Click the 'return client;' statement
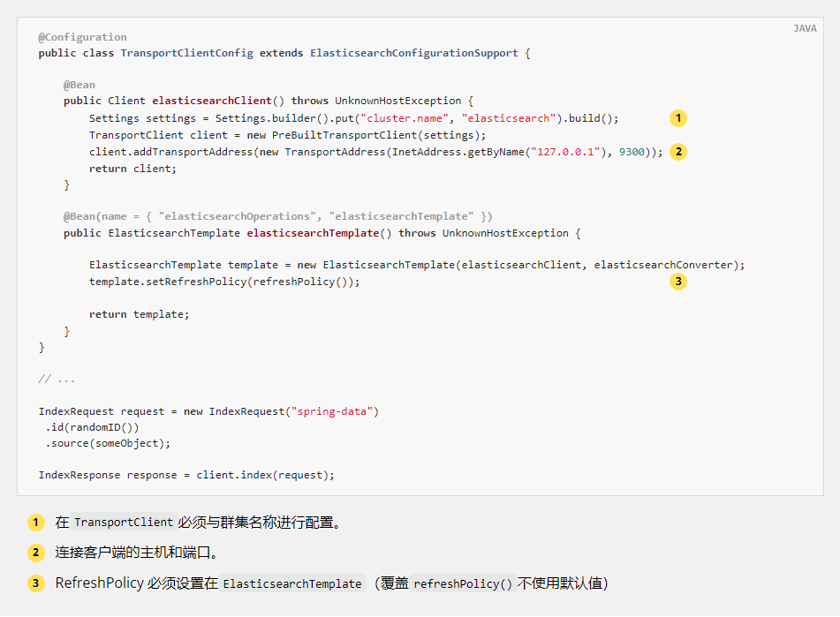Viewport: 840px width, 617px height. point(132,169)
